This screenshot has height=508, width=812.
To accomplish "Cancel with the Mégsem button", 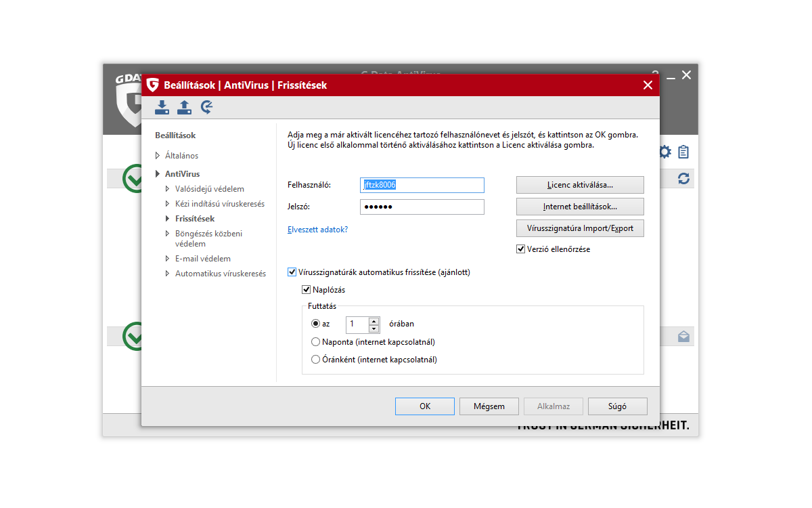I will [489, 406].
